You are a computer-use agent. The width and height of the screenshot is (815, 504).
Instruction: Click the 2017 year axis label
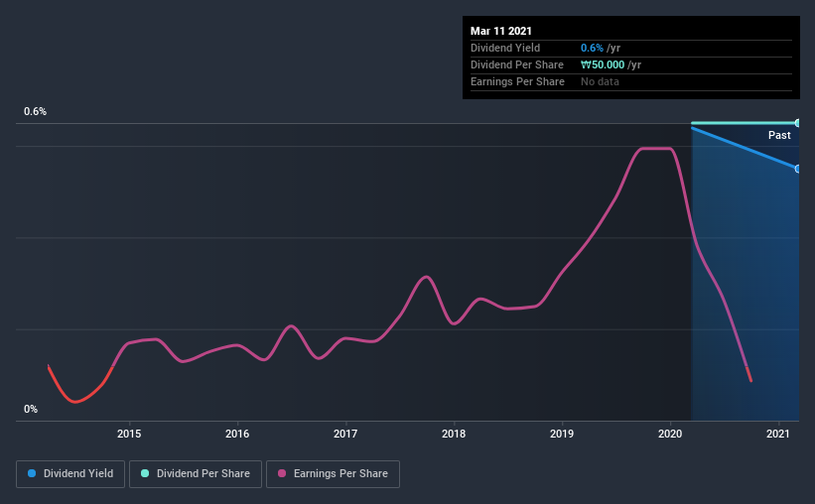(345, 434)
